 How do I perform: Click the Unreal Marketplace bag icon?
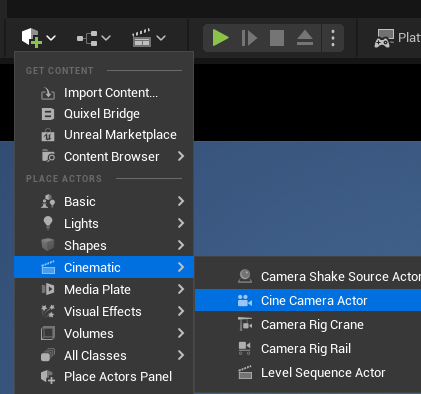pyautogui.click(x=48, y=135)
